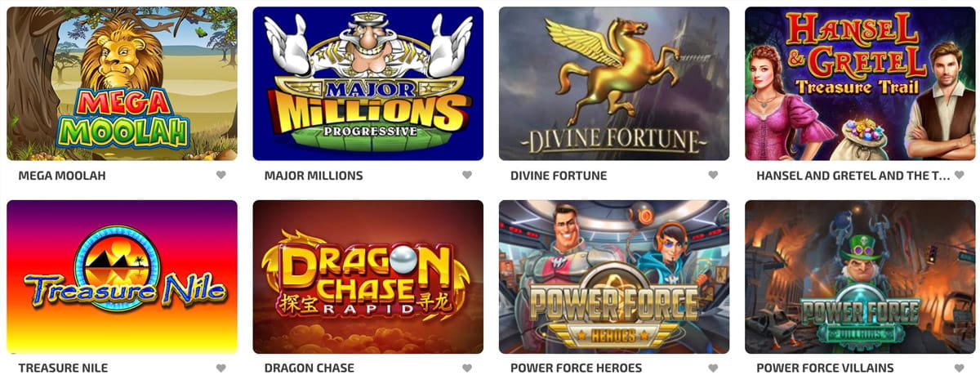980x384 pixels.
Task: Add Divine Fortune to favorites via heart
Action: [713, 175]
